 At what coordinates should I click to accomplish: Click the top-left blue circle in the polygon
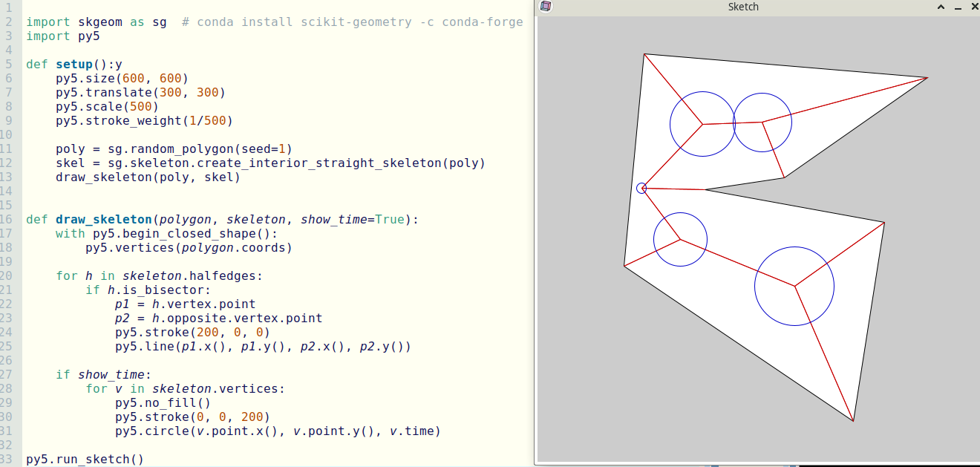point(702,124)
